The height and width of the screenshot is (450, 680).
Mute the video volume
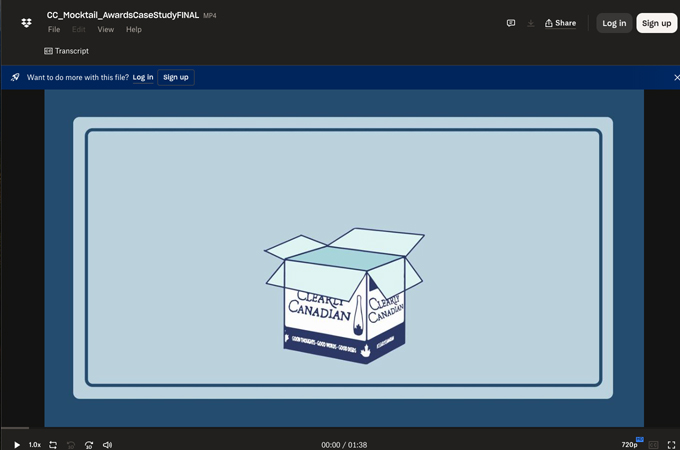point(107,445)
